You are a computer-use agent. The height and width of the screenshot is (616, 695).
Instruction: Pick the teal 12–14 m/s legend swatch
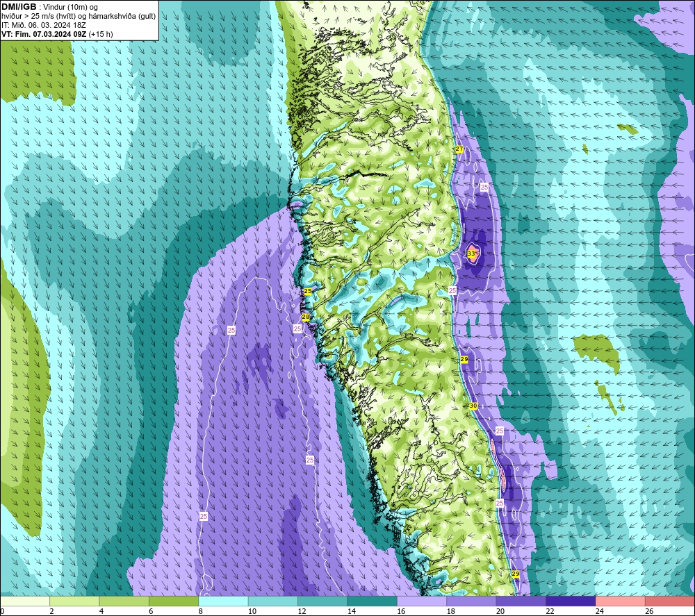pos(322,601)
